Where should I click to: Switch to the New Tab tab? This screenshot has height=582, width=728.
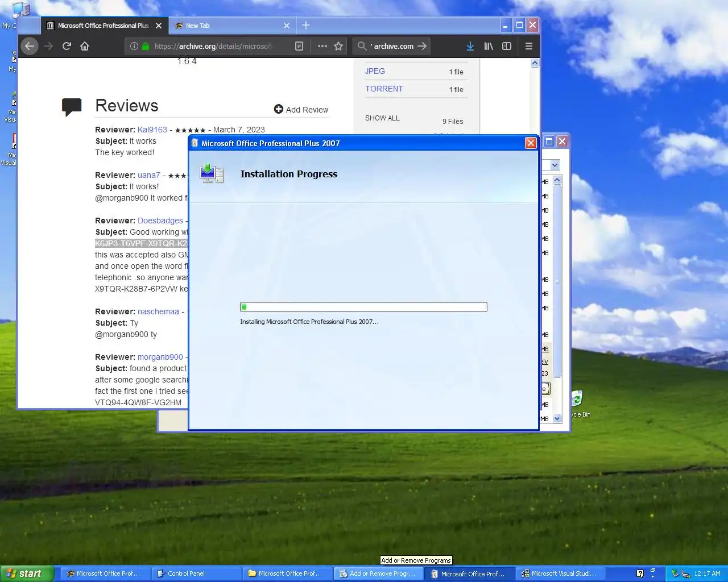point(232,26)
